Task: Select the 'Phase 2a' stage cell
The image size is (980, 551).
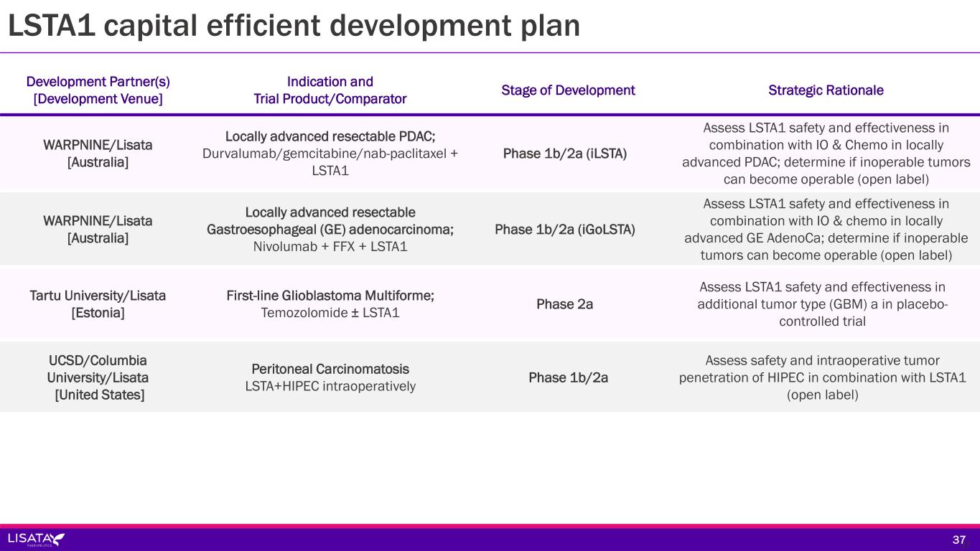Action: pos(565,304)
